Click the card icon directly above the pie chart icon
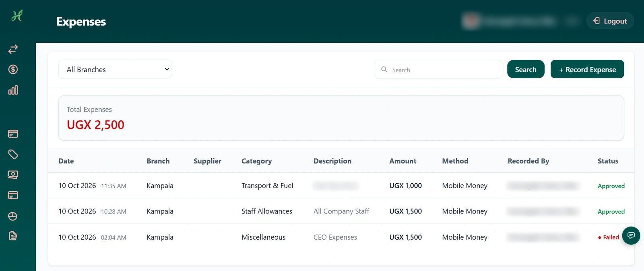The image size is (644, 271). coord(13,195)
